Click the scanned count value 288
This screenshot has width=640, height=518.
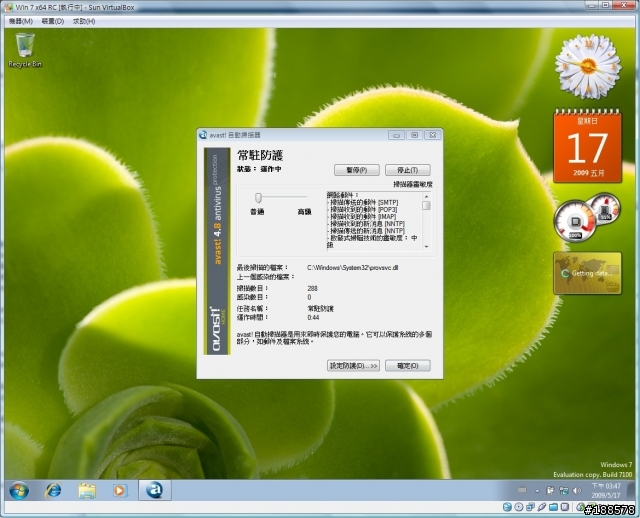click(312, 288)
